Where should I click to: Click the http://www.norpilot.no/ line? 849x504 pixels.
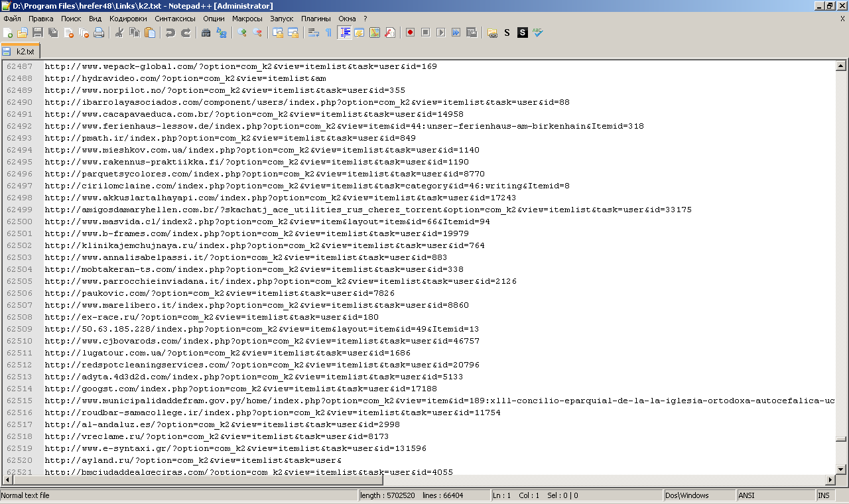225,90
